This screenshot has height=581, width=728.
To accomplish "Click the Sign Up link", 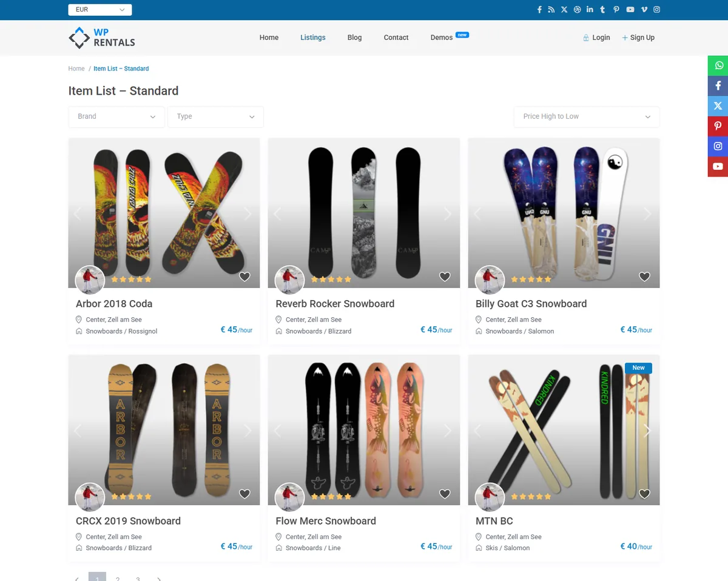I will [x=638, y=38].
